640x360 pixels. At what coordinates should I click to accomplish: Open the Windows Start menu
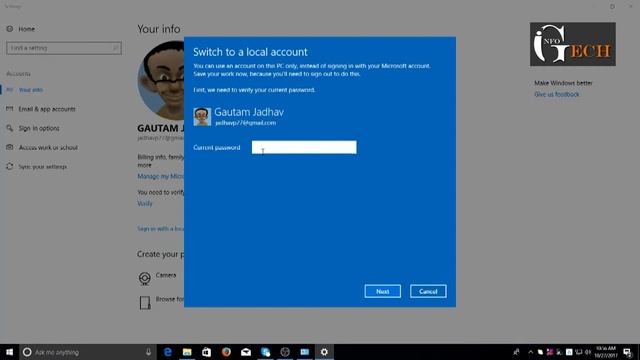pos(9,352)
